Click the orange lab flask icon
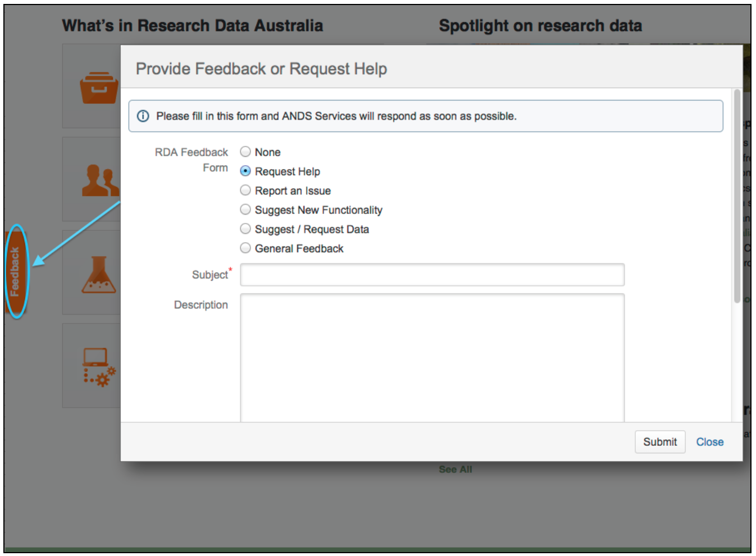The height and width of the screenshot is (556, 756). click(99, 275)
